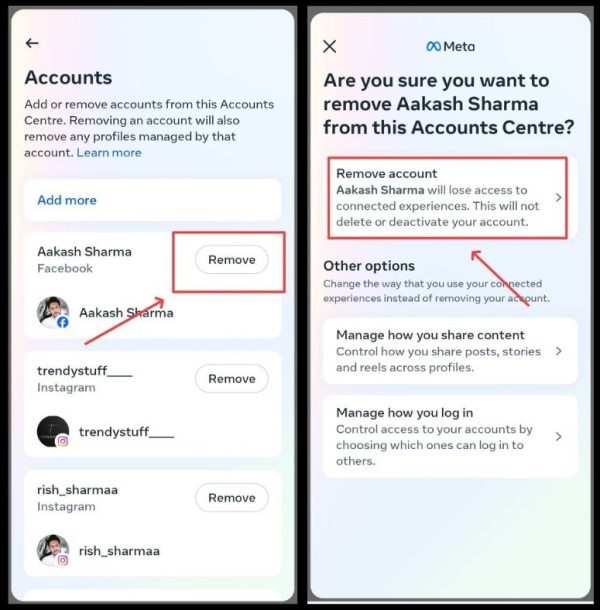Remove the rish_sharmaa Instagram account
Image resolution: width=600 pixels, height=610 pixels.
tap(232, 498)
